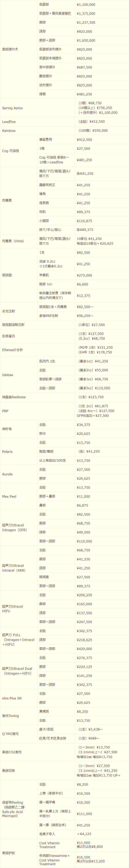The width and height of the screenshot is (129, 868).
Task: Click the Rainbow 100根 price cell
Action: coord(101,130)
